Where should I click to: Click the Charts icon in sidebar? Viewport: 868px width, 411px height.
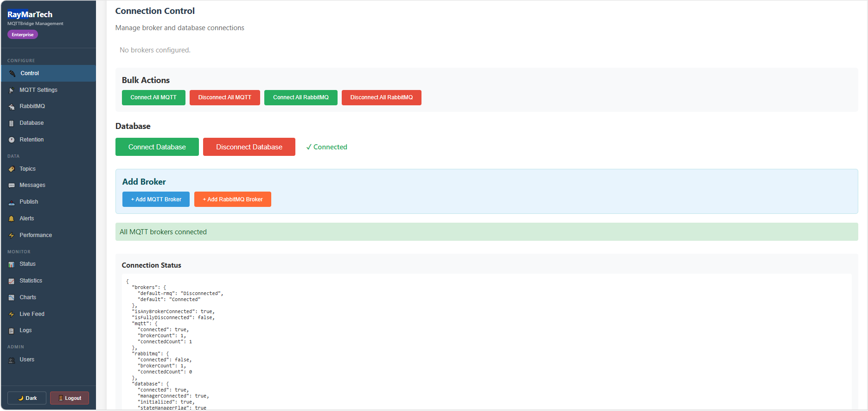12,297
